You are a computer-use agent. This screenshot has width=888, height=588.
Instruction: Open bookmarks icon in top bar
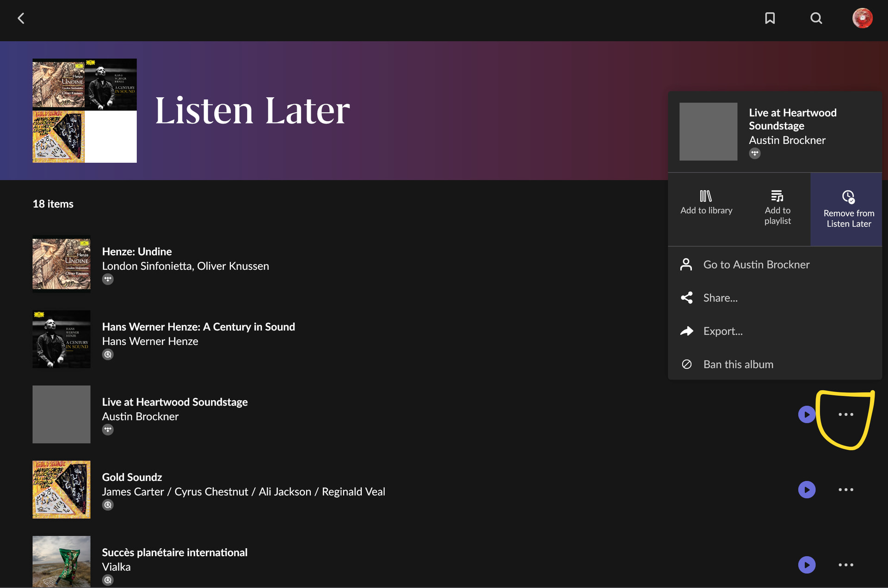770,18
